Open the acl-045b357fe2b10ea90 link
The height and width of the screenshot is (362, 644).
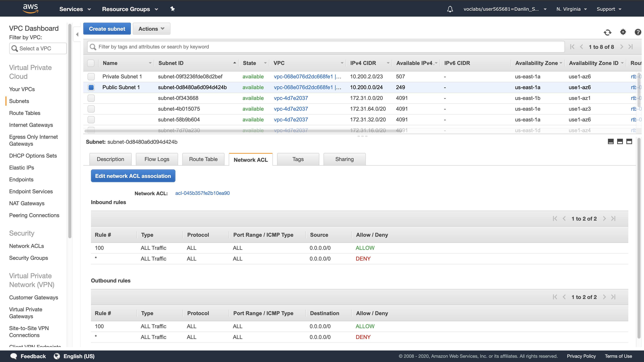(x=202, y=193)
